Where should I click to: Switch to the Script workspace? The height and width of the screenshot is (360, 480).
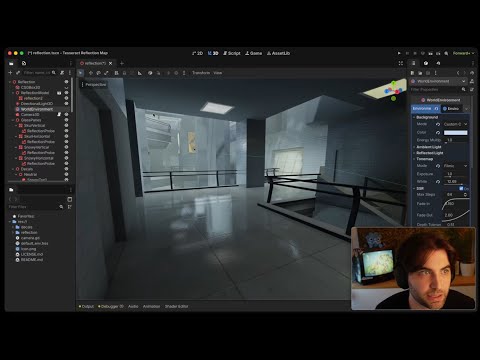point(232,53)
